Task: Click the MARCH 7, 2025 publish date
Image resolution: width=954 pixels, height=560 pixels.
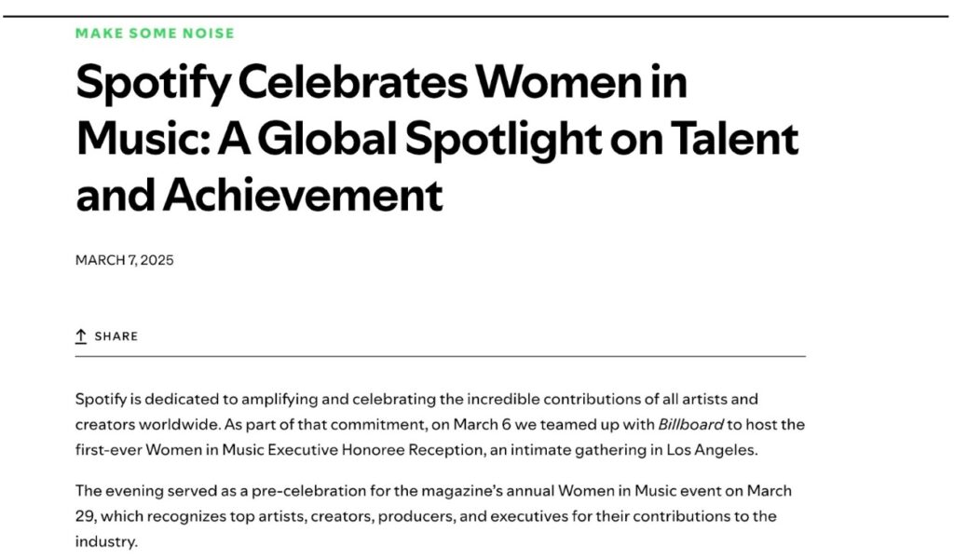Action: pos(124,260)
